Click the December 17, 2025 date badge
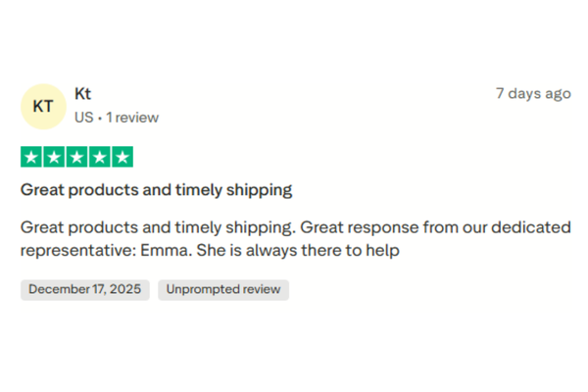 click(84, 289)
